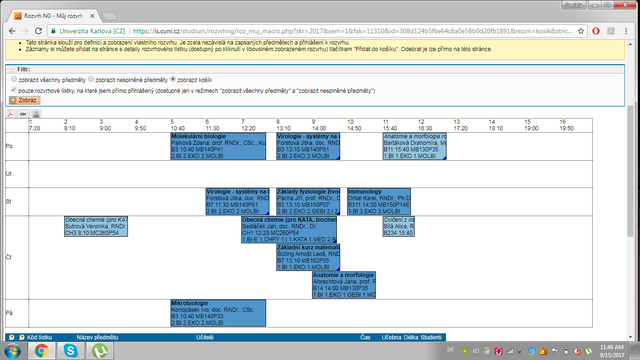Screen dimensions: 640x360
Task: Select "zobrazit nesplněné předměty" radio button
Action: tap(91, 79)
